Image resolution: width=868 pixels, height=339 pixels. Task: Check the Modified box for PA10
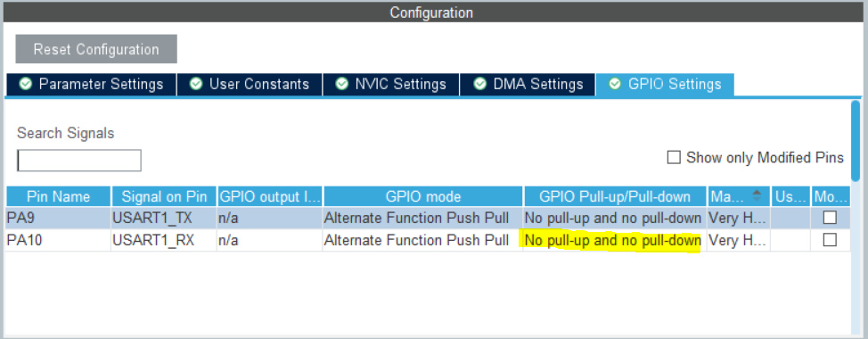coord(830,240)
